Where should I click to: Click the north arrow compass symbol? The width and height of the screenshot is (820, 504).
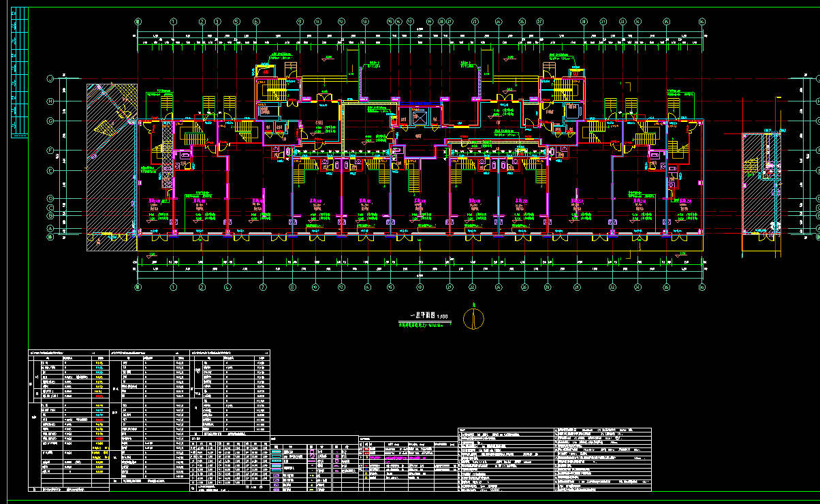474,318
